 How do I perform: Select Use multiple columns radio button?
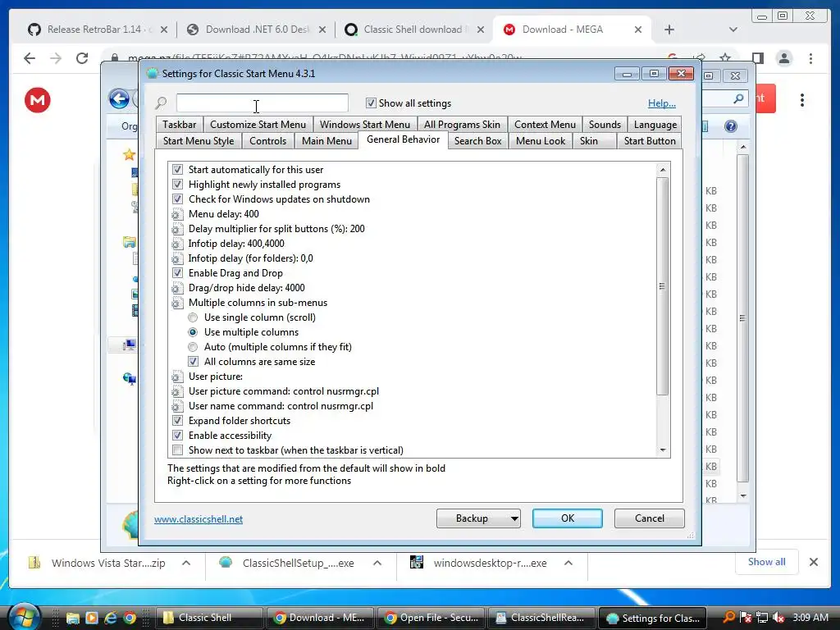tap(193, 332)
